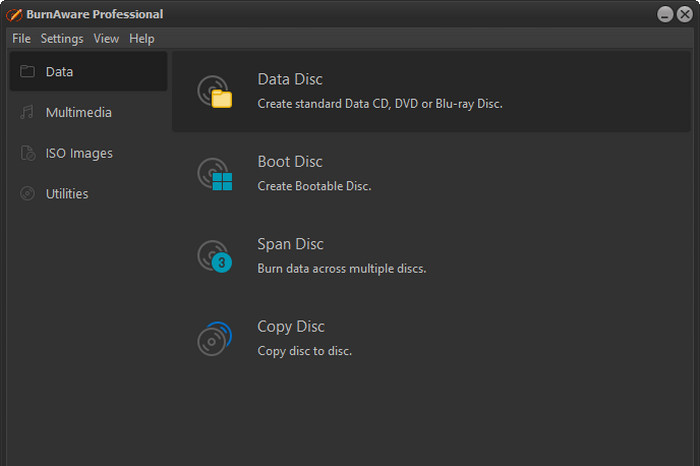Click the ISO Images file icon
This screenshot has width=700, height=466.
click(x=28, y=153)
